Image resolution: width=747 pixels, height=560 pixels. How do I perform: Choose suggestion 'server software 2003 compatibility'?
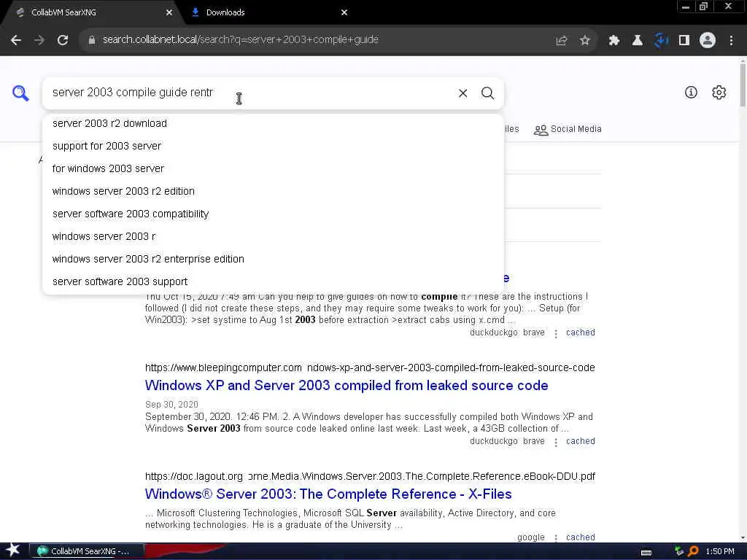pos(273,214)
